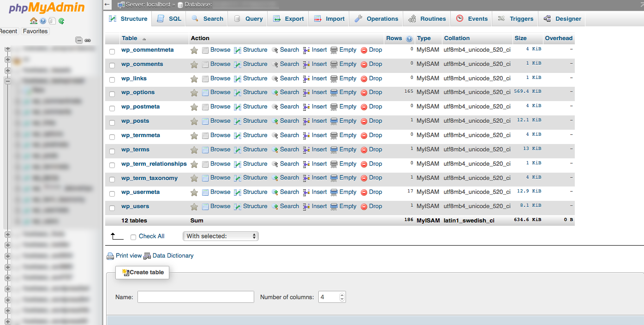Sort by the Rows column header
Viewport: 644px width, 325px height.
pyautogui.click(x=394, y=38)
